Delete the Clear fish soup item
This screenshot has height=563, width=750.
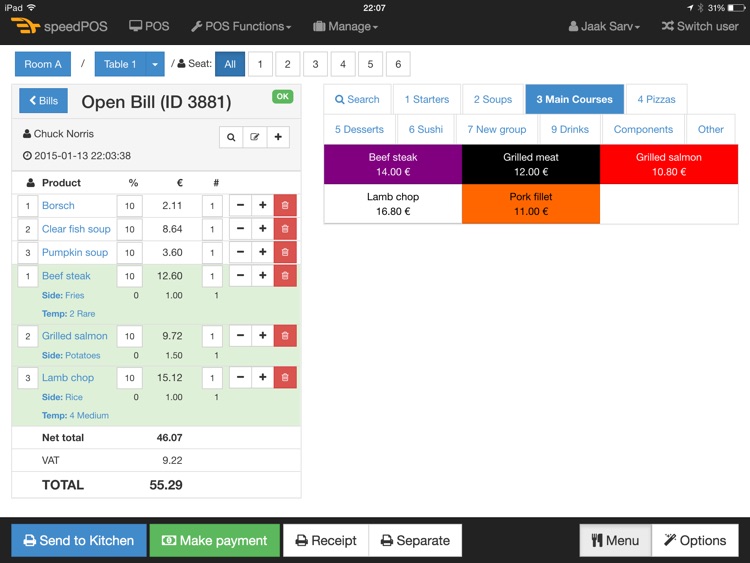coord(285,229)
